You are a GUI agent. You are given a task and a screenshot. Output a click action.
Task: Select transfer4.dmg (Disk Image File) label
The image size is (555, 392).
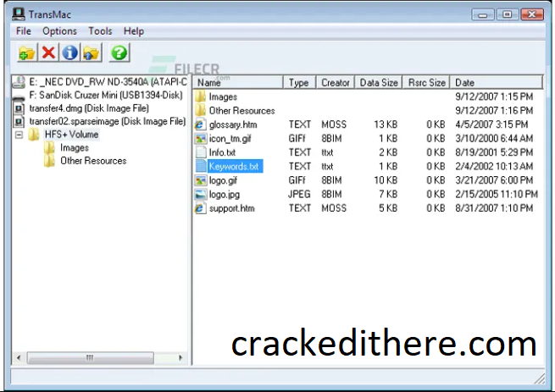(x=89, y=108)
